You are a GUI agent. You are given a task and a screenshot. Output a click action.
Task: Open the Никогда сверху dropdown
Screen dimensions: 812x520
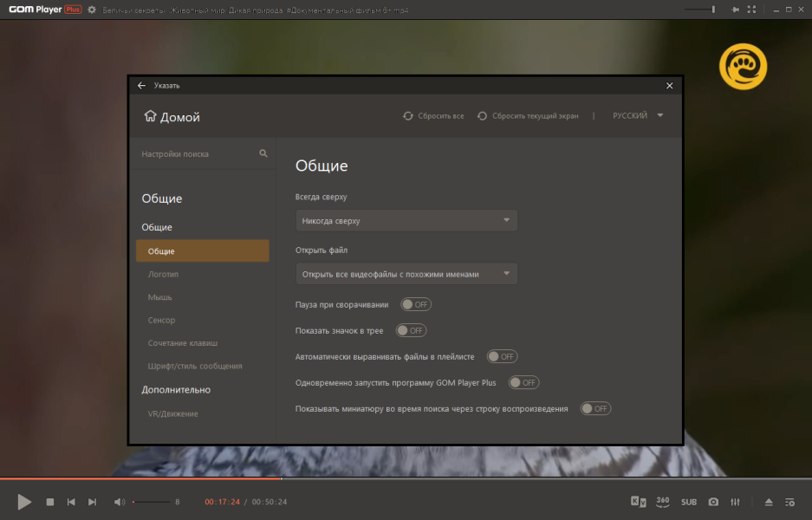(x=406, y=221)
